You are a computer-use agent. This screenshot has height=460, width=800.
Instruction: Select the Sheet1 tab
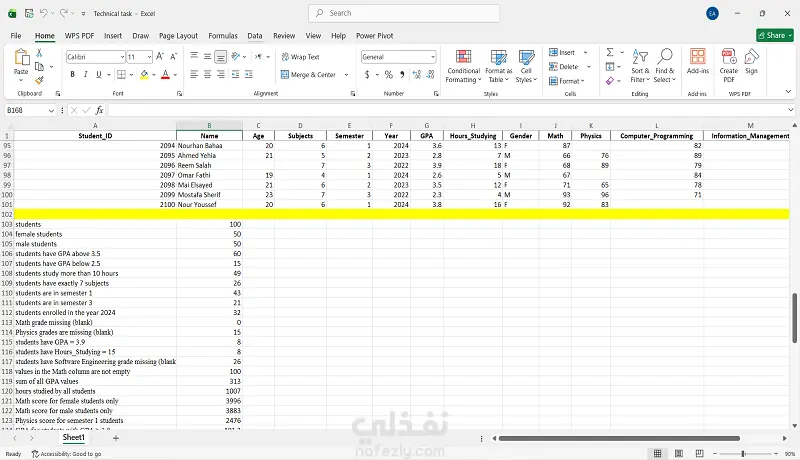coord(73,438)
